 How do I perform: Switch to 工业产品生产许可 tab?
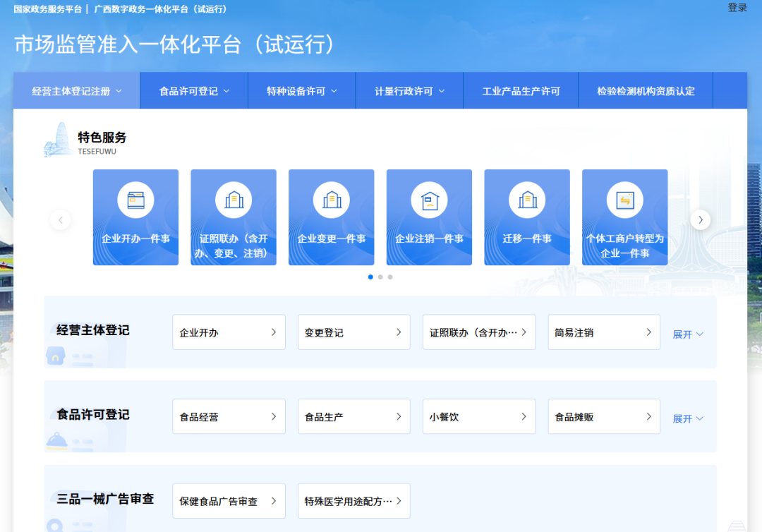(521, 91)
